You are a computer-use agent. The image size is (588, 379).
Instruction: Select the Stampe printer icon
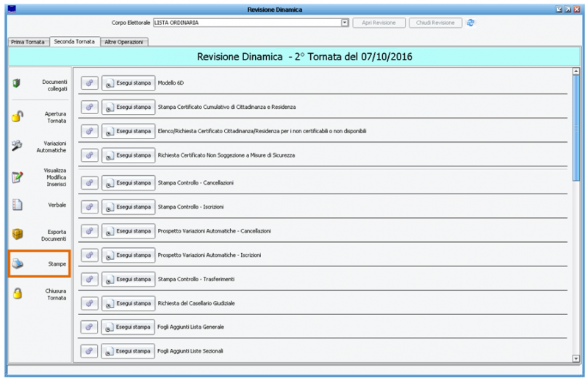(x=17, y=263)
